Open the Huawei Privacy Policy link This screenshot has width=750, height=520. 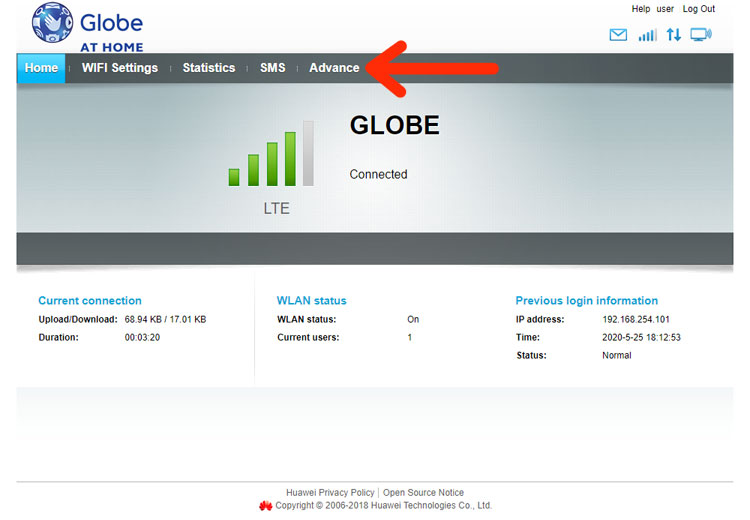[330, 492]
